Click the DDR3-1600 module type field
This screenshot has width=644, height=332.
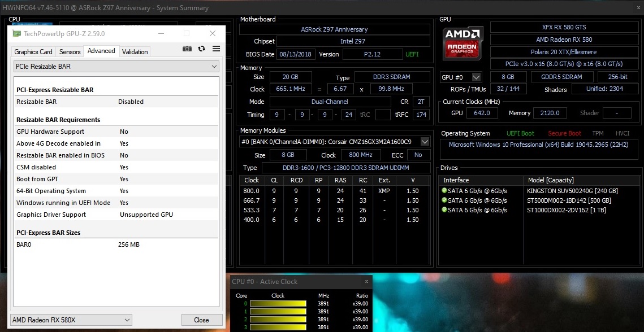point(346,168)
